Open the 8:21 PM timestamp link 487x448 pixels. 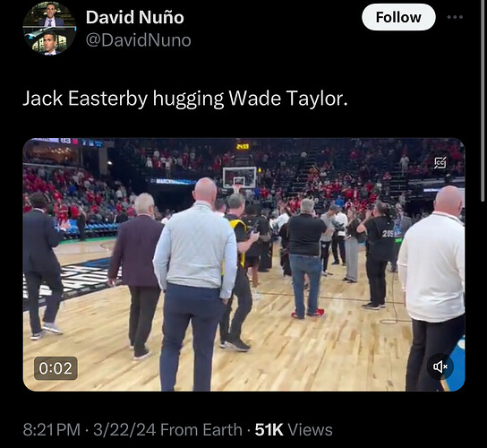pos(52,430)
